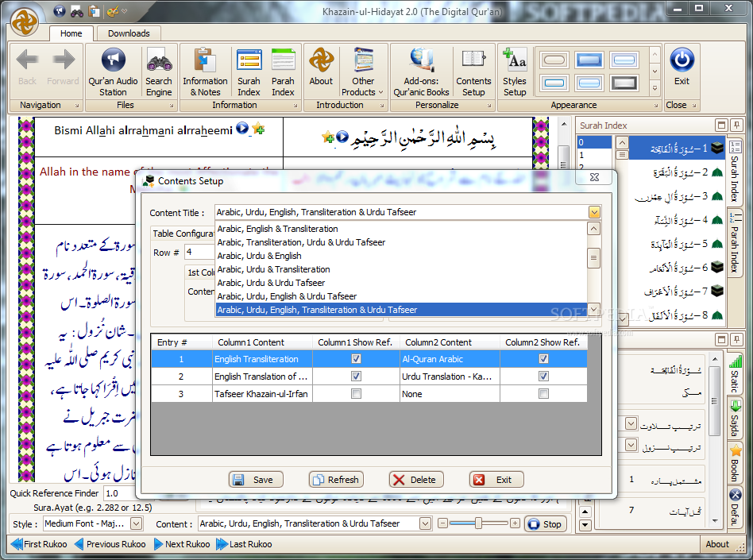
Task: Open the Bookmarks star side tab
Action: [736, 450]
